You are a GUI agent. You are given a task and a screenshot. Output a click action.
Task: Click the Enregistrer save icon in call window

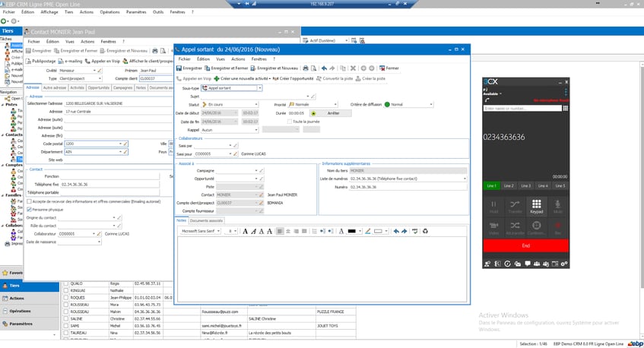[x=179, y=68]
